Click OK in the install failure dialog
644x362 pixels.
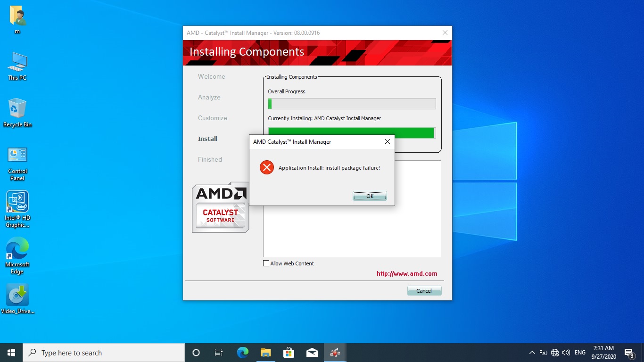[370, 196]
